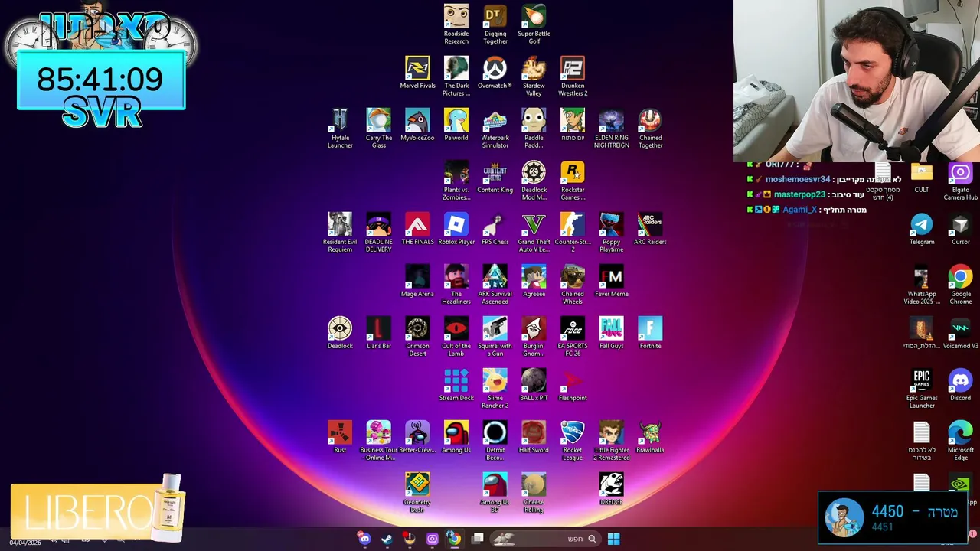
Task: Open Stardew Valley shortcut
Action: click(534, 77)
